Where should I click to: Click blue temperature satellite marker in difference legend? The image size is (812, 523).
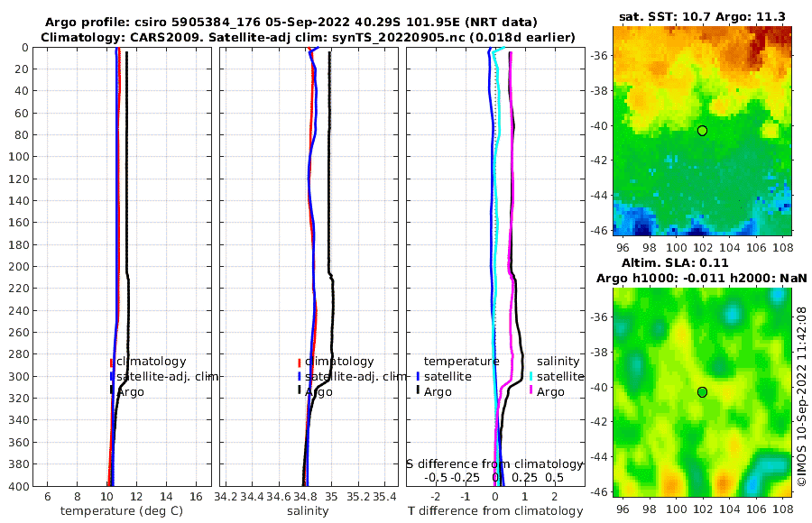tap(418, 376)
